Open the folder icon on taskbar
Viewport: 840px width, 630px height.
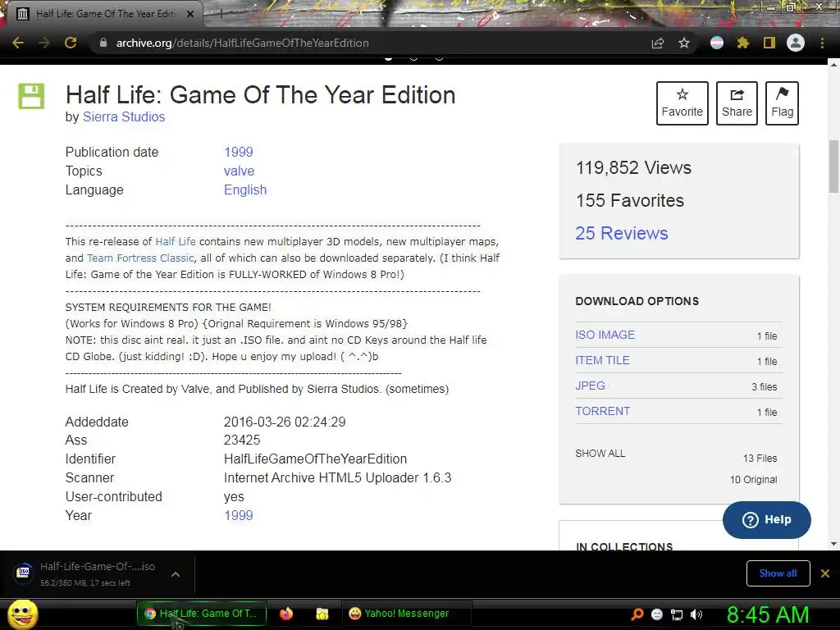(x=322, y=614)
